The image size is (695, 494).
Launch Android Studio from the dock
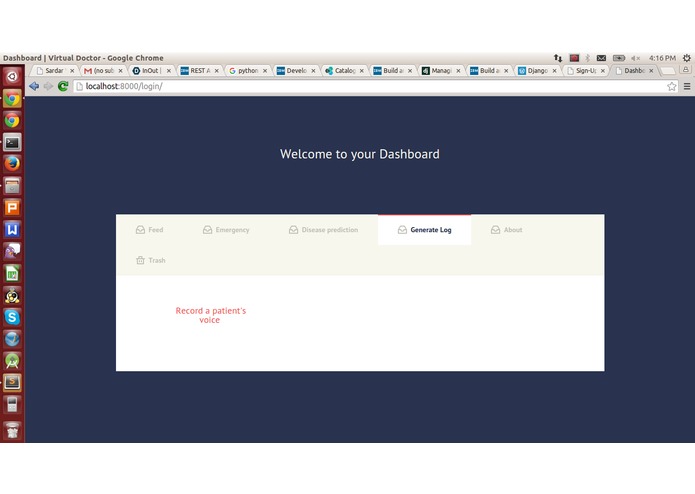(x=12, y=361)
